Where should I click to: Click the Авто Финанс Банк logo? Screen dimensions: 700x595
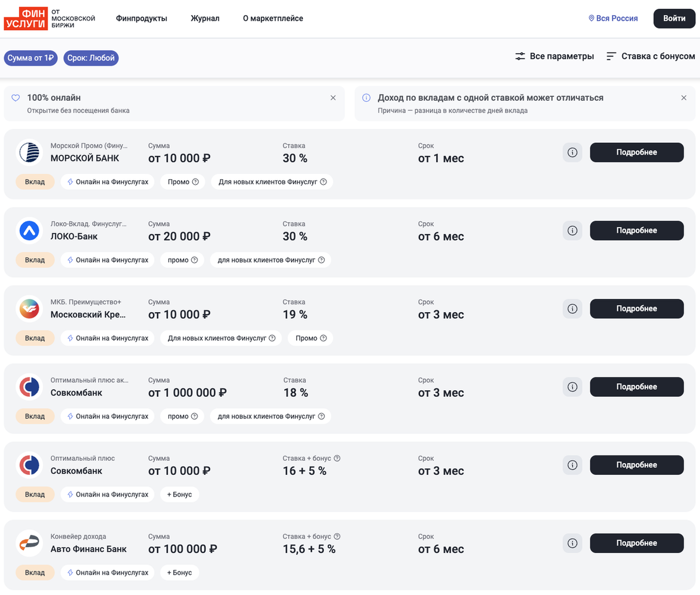coord(29,543)
